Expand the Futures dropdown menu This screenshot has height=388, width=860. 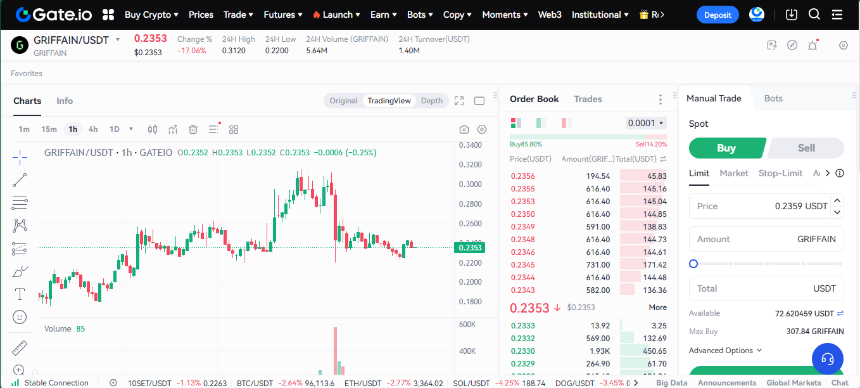click(x=283, y=15)
